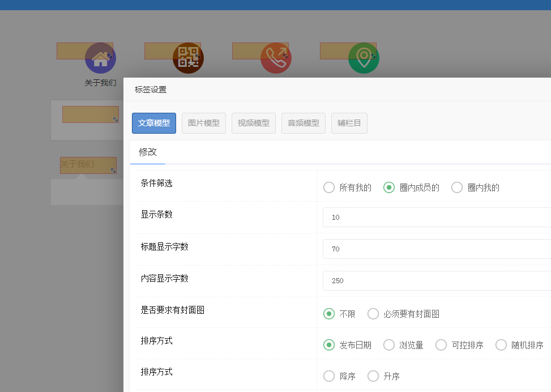The image size is (551, 392).
Task: Select the 文章模型 tab
Action: click(x=154, y=123)
